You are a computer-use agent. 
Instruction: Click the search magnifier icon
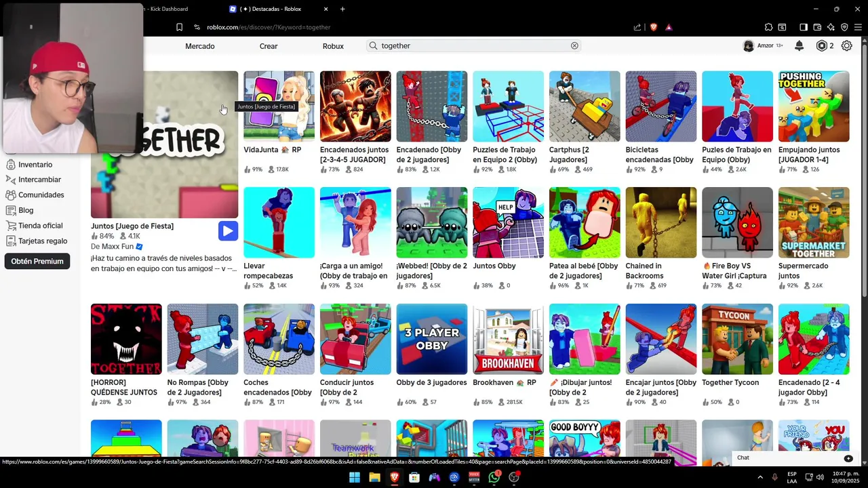pos(373,45)
